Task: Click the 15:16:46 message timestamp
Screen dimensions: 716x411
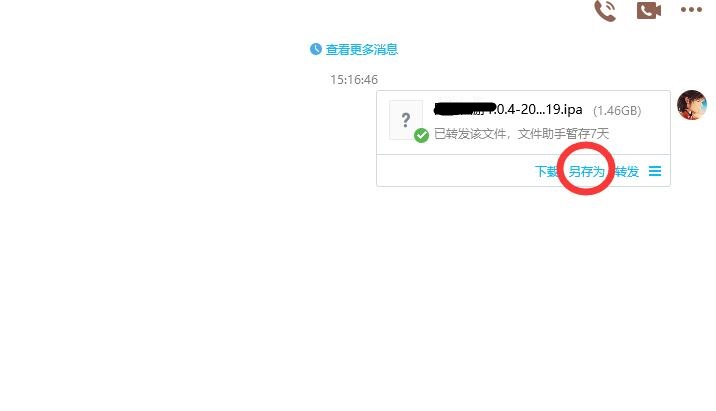Action: pyautogui.click(x=354, y=80)
